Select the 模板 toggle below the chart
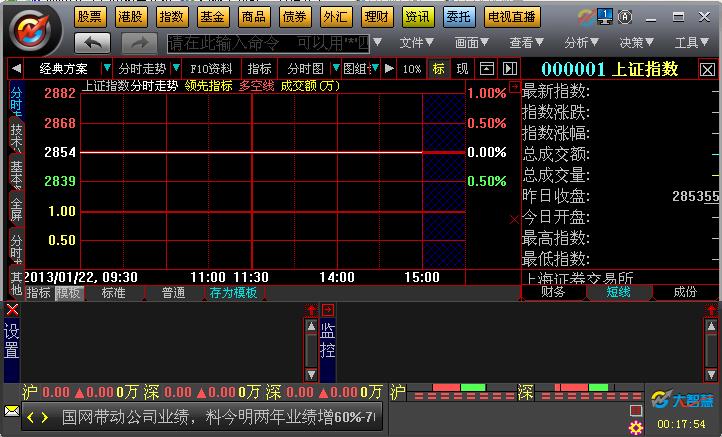 point(69,293)
